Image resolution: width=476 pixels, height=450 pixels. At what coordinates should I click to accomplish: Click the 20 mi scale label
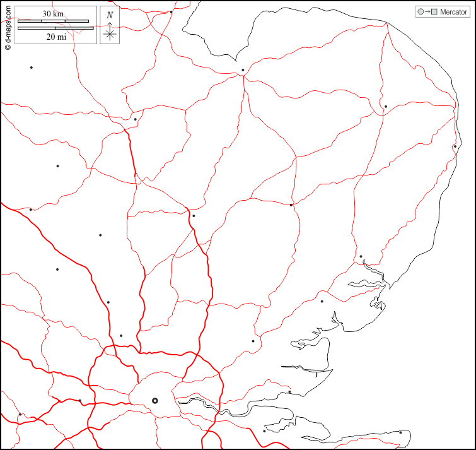[x=56, y=37]
